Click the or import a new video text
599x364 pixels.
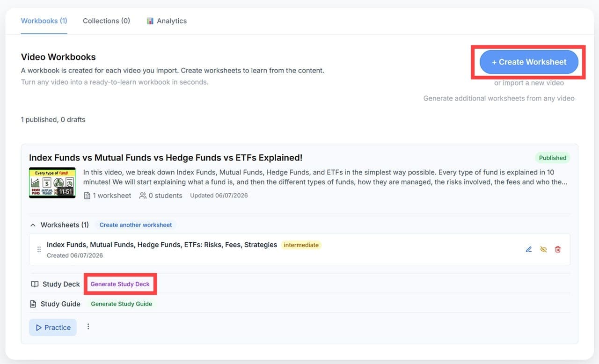coord(529,83)
